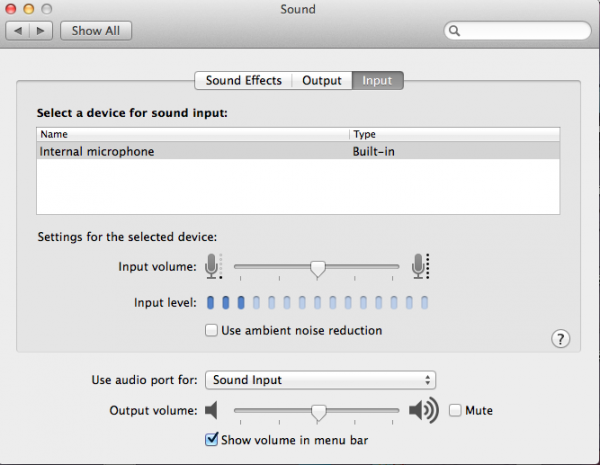
Task: Click the Output volume slider knob
Action: tap(318, 411)
